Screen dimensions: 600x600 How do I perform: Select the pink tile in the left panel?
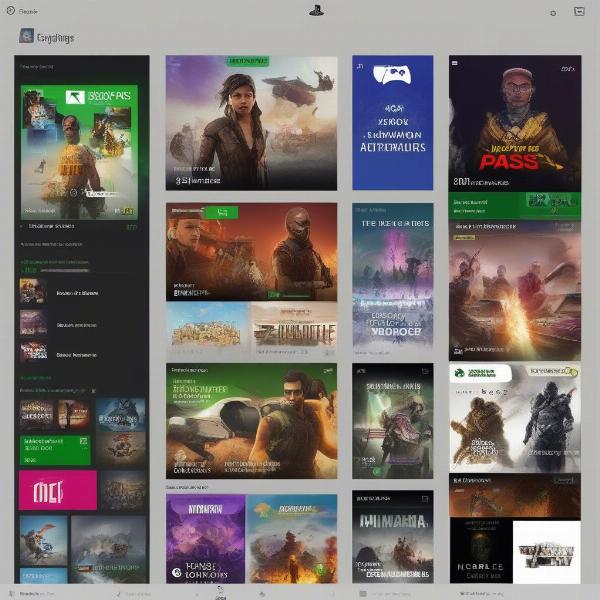tap(58, 491)
